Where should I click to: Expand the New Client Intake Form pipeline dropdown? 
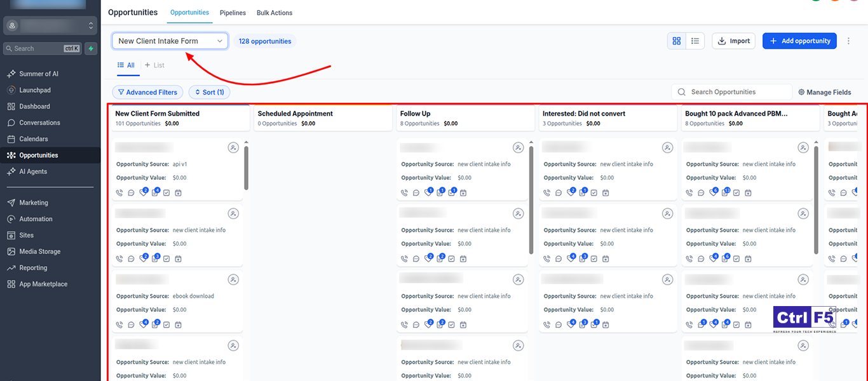[170, 41]
